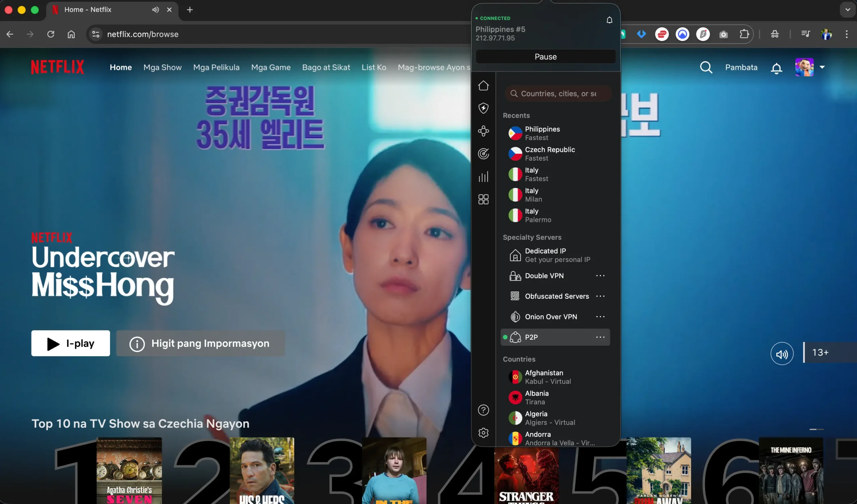Click the Dark Web Monitor radar icon
Viewport: 857px width, 504px height.
pyautogui.click(x=483, y=154)
